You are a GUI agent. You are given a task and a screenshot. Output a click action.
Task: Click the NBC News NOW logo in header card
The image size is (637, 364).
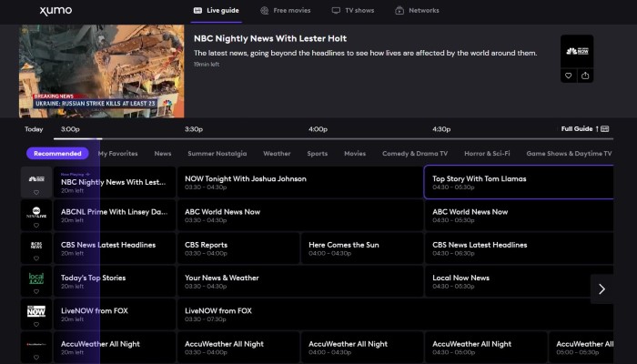pos(577,51)
